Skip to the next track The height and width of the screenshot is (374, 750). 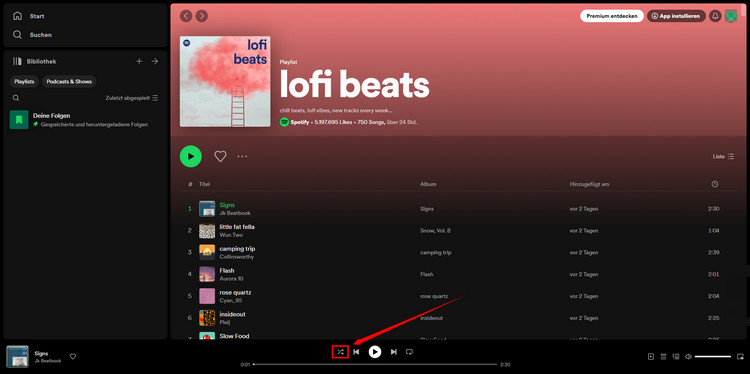(x=393, y=352)
